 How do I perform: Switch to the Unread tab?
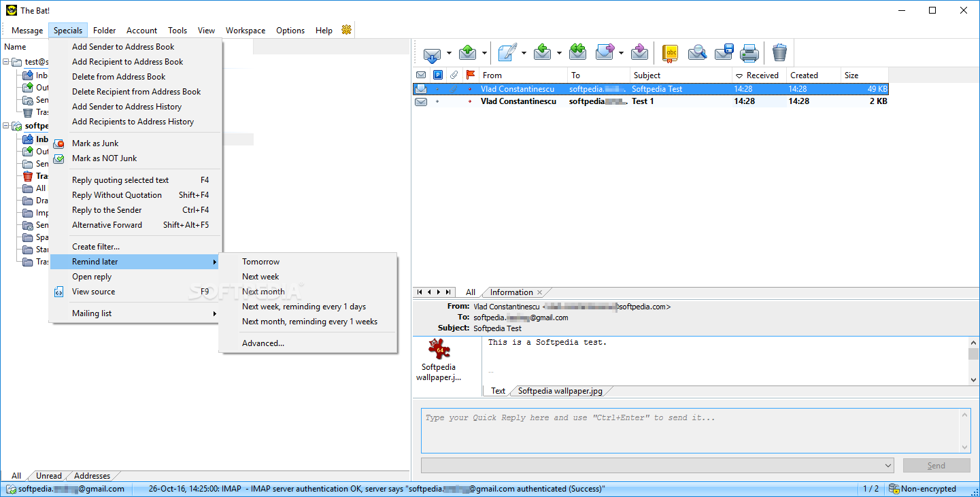pyautogui.click(x=49, y=476)
